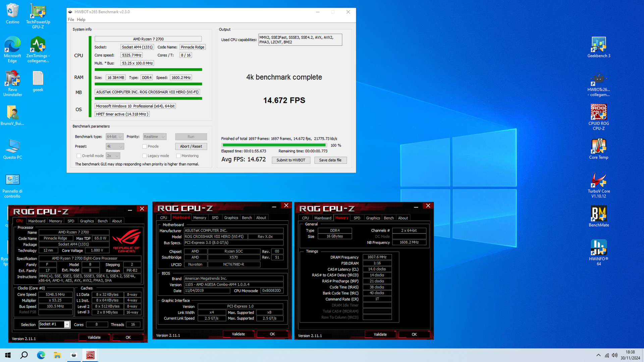
Task: Open the Windows Start menu
Action: click(x=8, y=355)
